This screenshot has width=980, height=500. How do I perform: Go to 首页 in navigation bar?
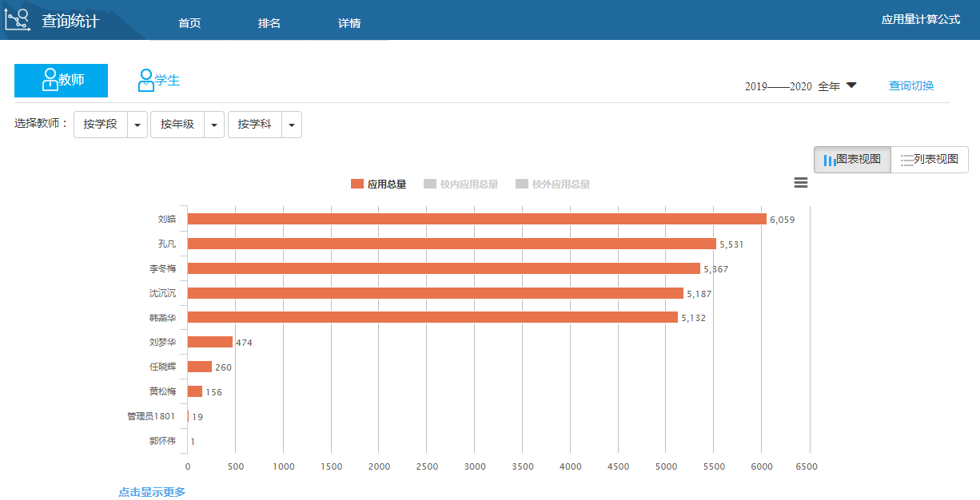coord(189,23)
